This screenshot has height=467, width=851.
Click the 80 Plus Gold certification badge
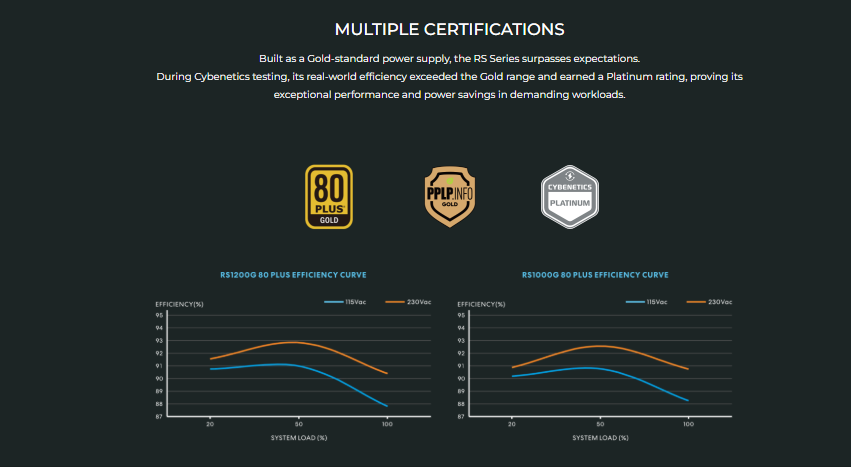point(328,195)
